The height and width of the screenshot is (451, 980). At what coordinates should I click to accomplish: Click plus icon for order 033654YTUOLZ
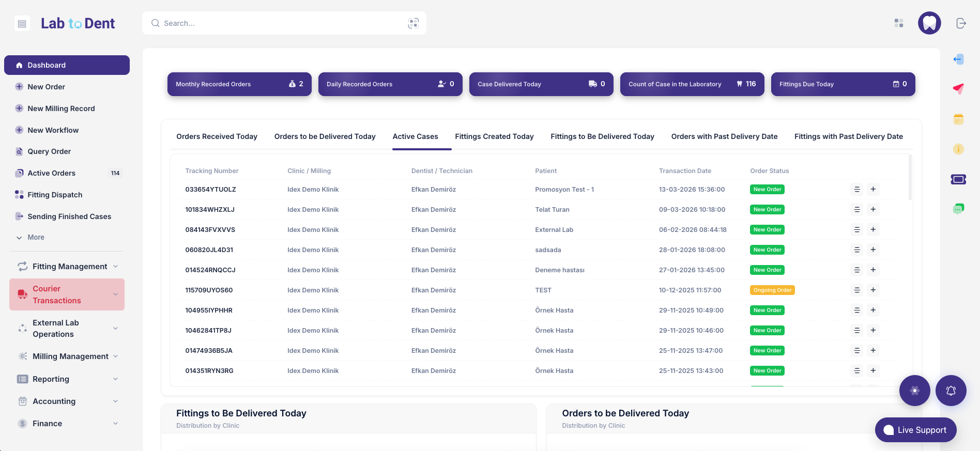tap(873, 190)
